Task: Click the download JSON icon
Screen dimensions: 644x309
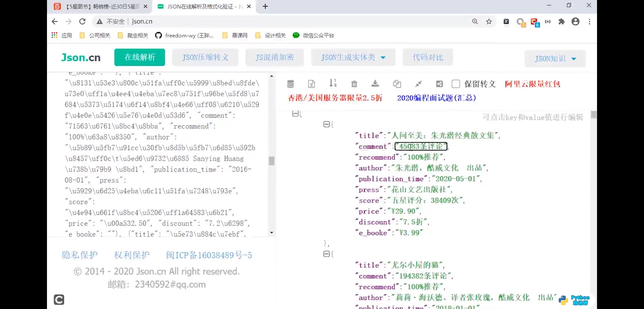Action: [x=375, y=84]
